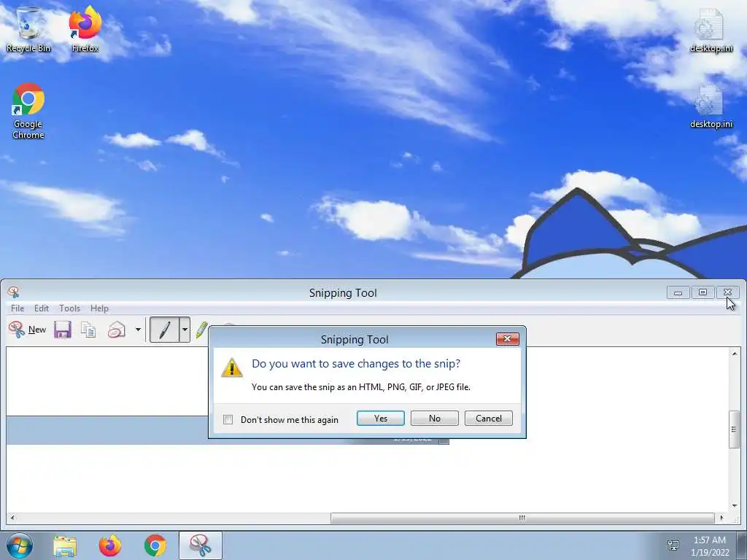Maximize the Snipping Tool window

point(703,292)
